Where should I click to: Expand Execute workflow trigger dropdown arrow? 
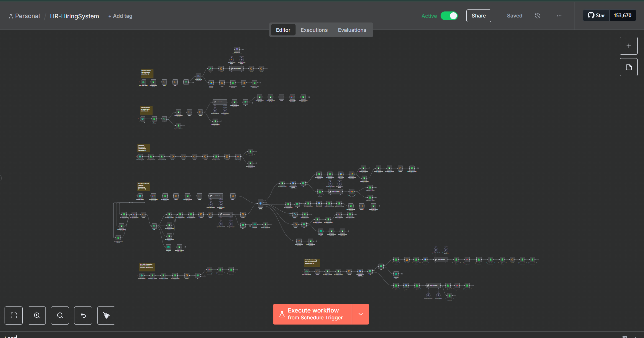[360, 314]
